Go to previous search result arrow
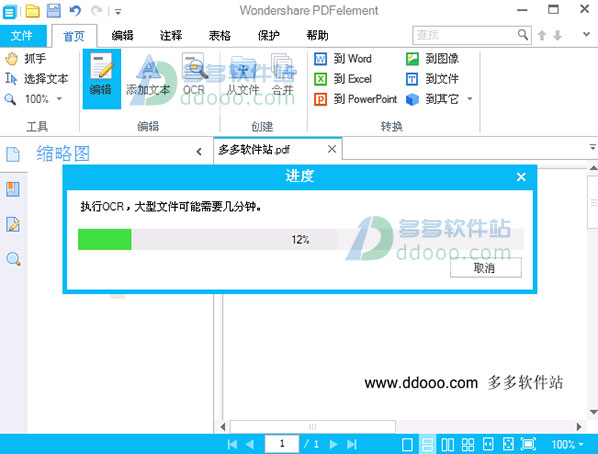This screenshot has width=598, height=454. pos(542,35)
